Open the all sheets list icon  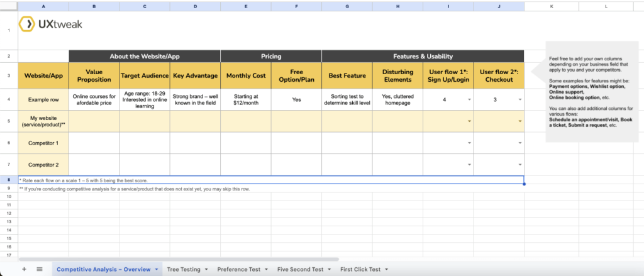click(40, 269)
